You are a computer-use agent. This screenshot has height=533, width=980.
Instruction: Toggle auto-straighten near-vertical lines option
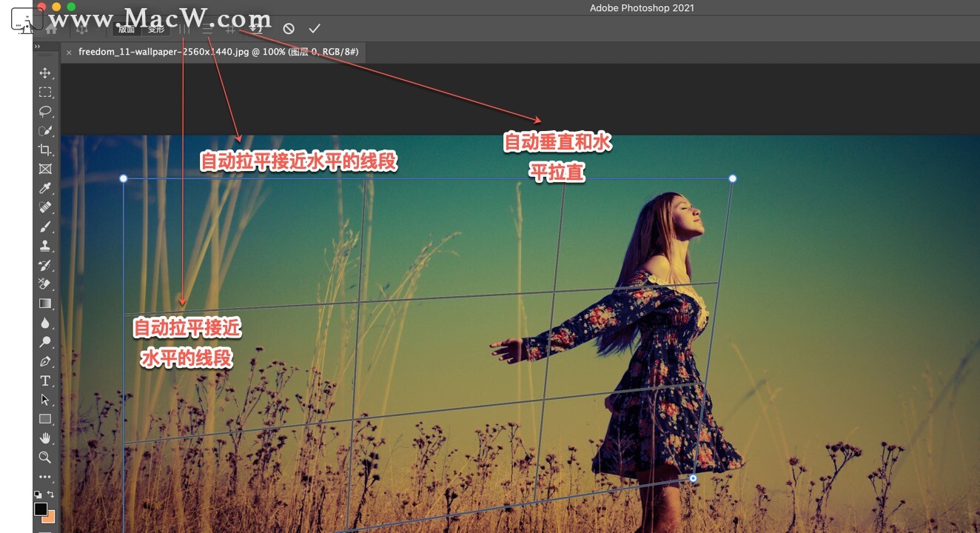click(184, 29)
